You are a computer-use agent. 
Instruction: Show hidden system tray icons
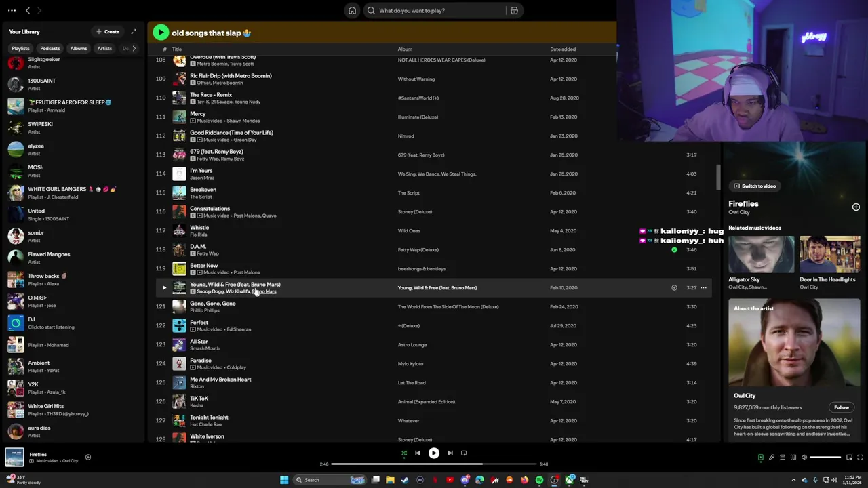point(795,480)
